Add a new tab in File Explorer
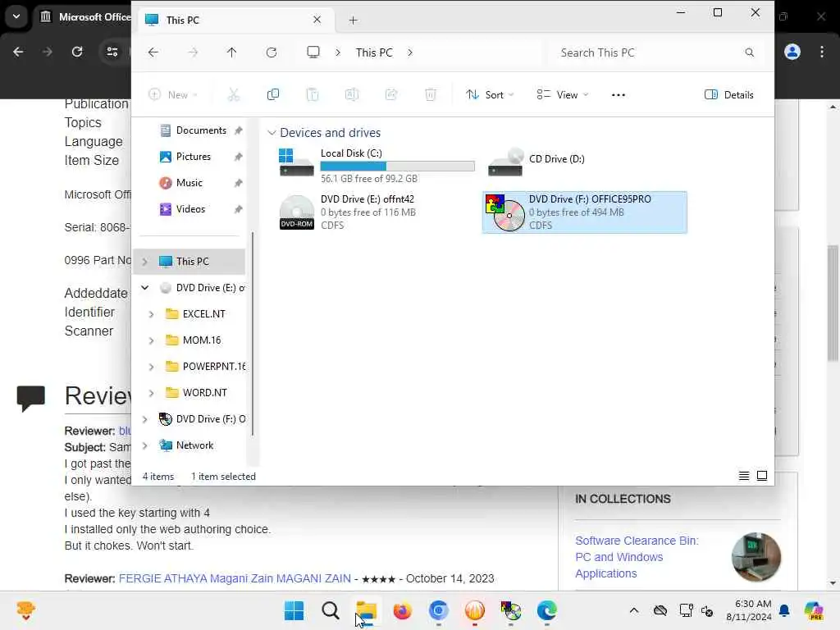This screenshot has width=840, height=630. [353, 21]
